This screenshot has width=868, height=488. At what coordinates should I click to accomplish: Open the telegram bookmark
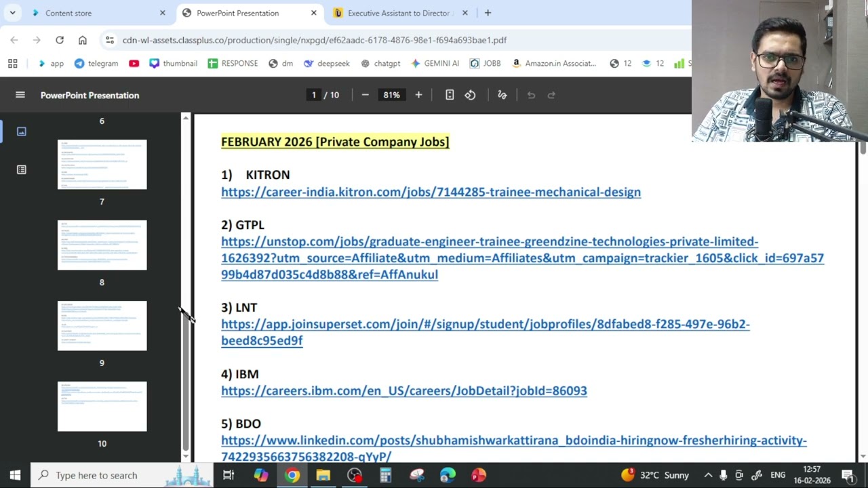pos(96,63)
